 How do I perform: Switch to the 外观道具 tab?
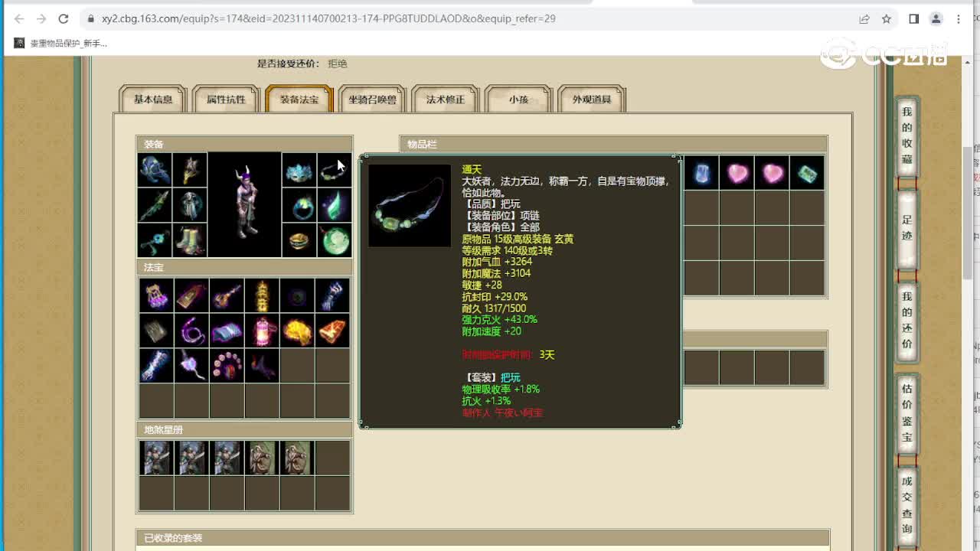click(592, 99)
